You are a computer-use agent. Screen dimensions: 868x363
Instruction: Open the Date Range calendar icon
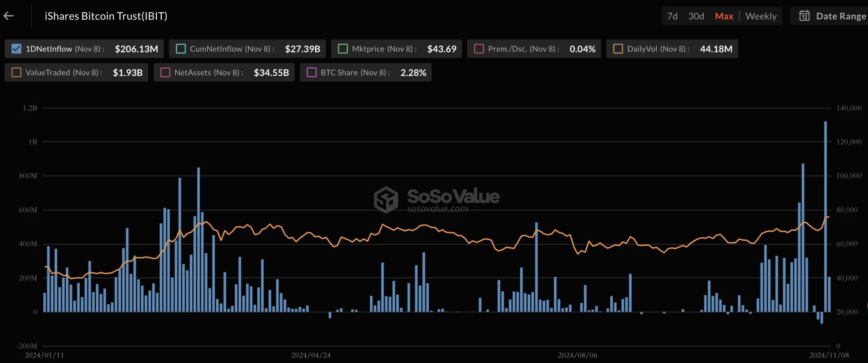pos(804,16)
